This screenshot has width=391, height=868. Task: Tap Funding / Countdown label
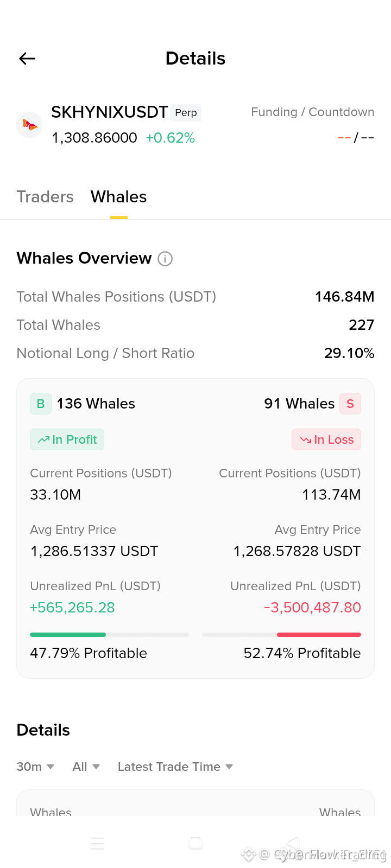coord(313,112)
